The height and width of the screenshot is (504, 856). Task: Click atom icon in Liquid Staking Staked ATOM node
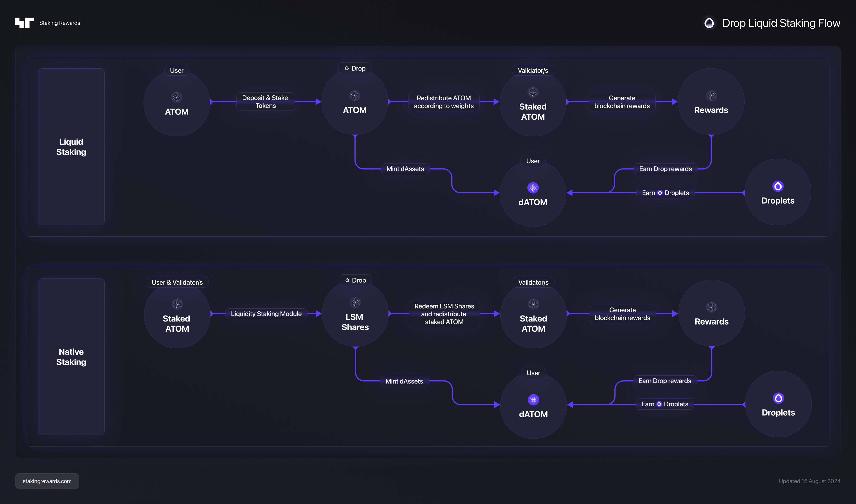coord(533,92)
